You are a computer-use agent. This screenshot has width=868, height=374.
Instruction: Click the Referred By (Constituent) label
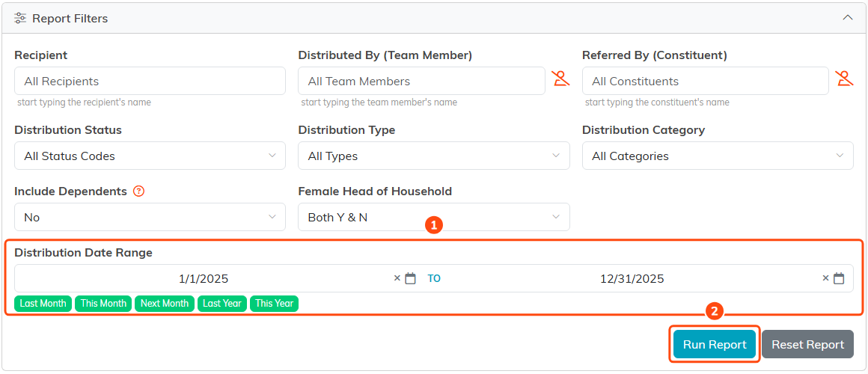pos(654,55)
